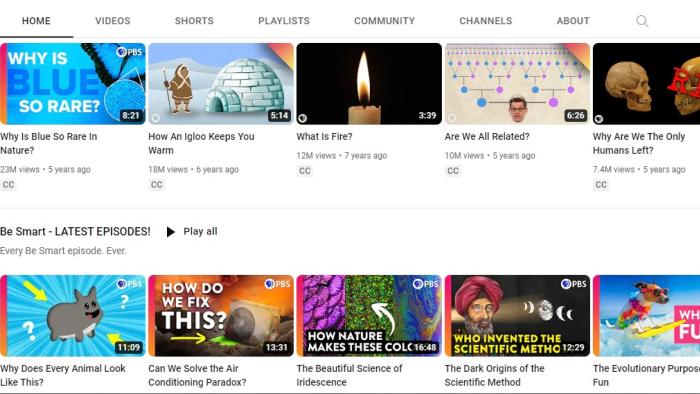Open the CHANNELS tab
Screen dimensions: 700x394
coord(486,21)
